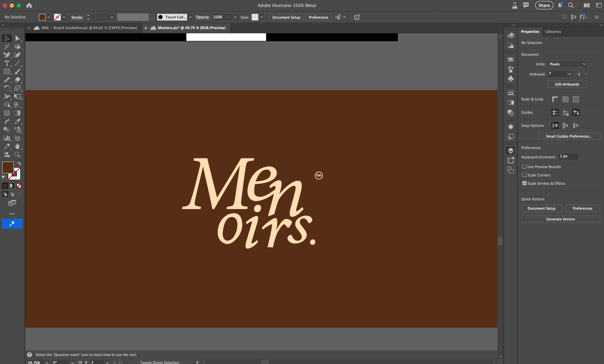Open the Opacity field dropdown arrow

click(x=236, y=17)
